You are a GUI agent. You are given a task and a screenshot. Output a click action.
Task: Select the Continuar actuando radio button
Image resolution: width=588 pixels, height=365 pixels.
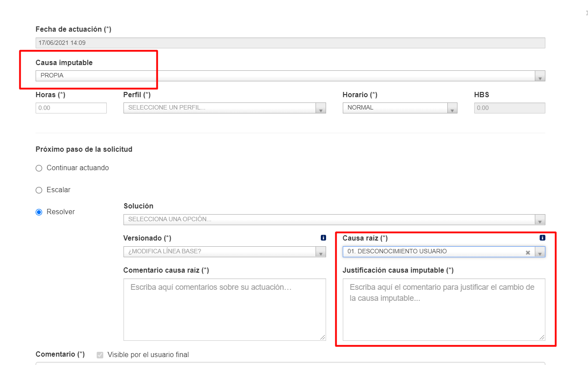[x=39, y=168]
